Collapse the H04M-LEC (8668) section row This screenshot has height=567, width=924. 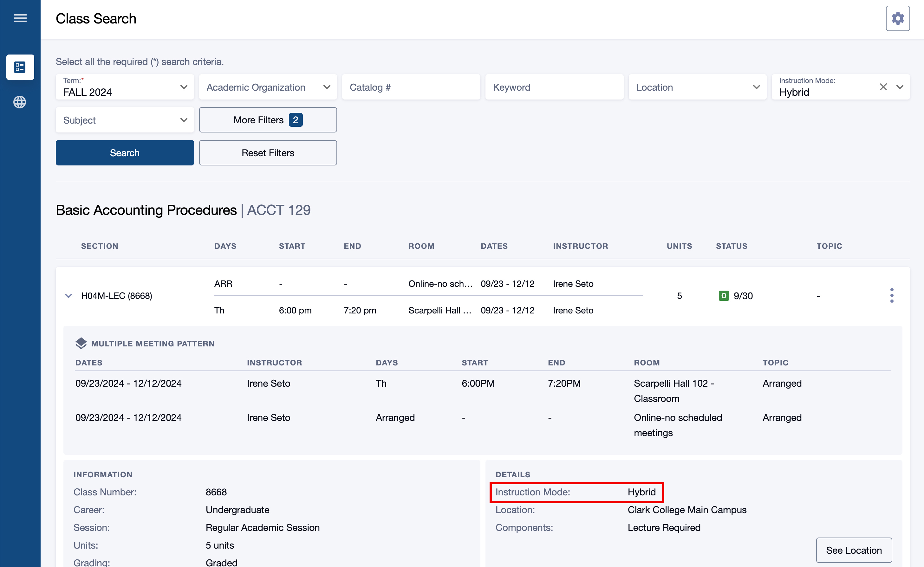coord(68,296)
